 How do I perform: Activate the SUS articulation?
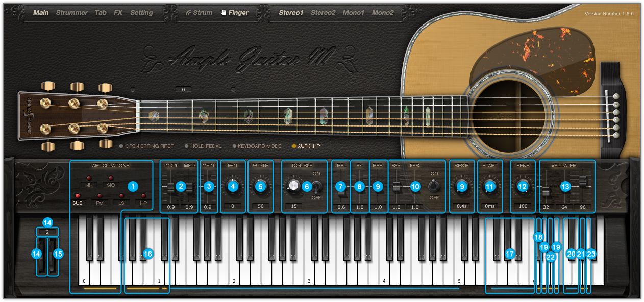[x=78, y=199]
